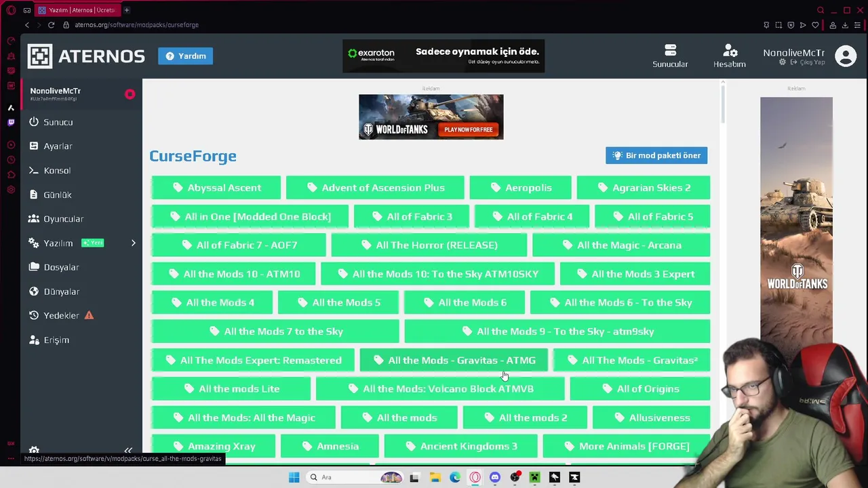Select All the mods Lite modpack
The image size is (868, 488).
pyautogui.click(x=231, y=389)
